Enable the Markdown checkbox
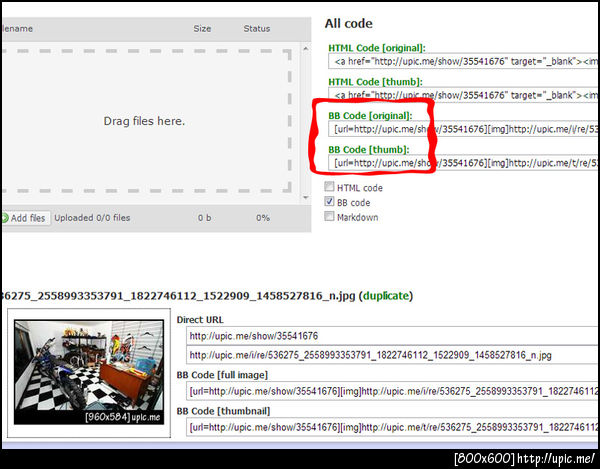The width and height of the screenshot is (600, 469). (x=329, y=217)
